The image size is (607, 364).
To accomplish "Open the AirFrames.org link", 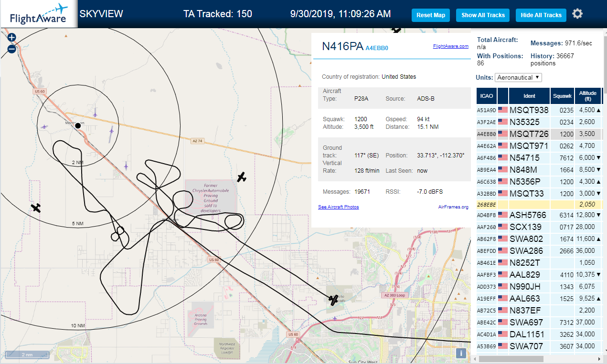I will [453, 207].
